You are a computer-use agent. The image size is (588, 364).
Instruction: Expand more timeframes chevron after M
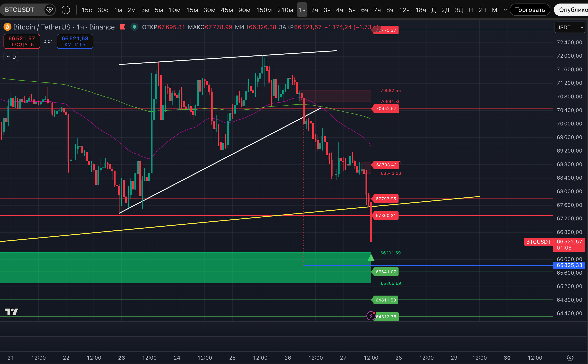click(505, 10)
